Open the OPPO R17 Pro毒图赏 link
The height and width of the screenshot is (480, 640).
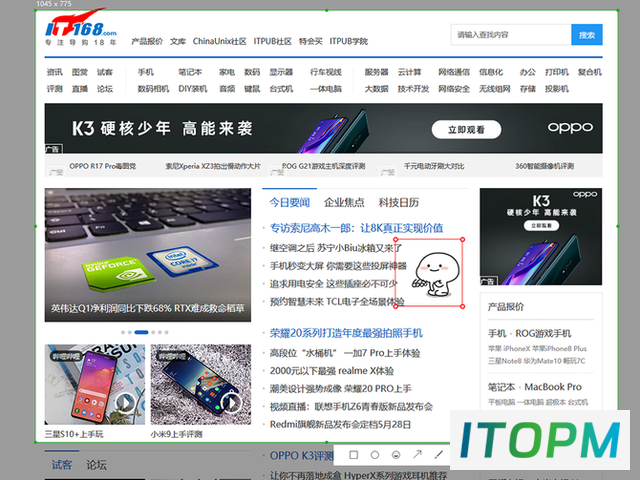pos(103,166)
